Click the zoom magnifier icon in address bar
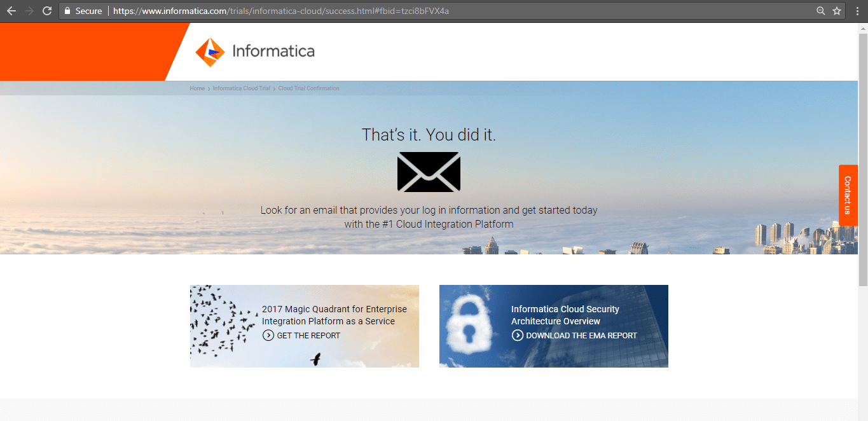 [821, 11]
